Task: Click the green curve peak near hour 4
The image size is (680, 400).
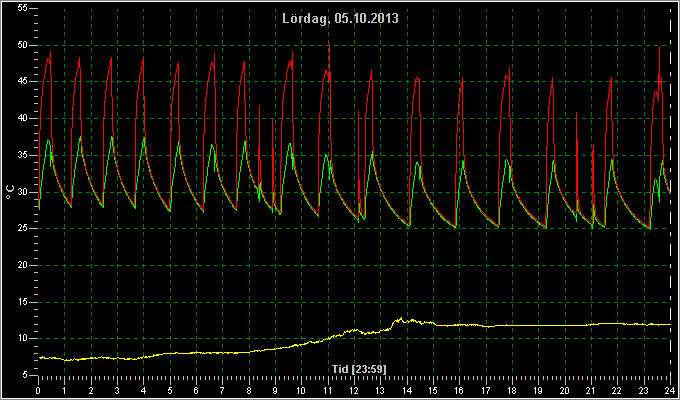Action: click(x=144, y=138)
